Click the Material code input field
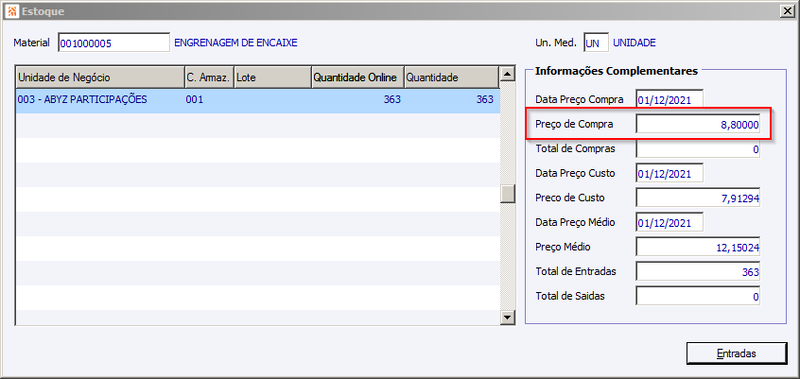800x379 pixels. (114, 43)
